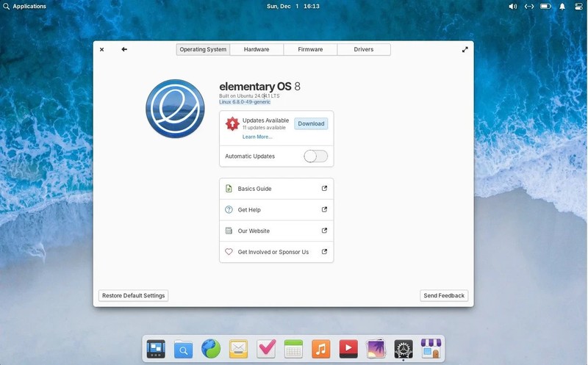Click the 11 updates available text
This screenshot has height=365, width=588.
(264, 128)
